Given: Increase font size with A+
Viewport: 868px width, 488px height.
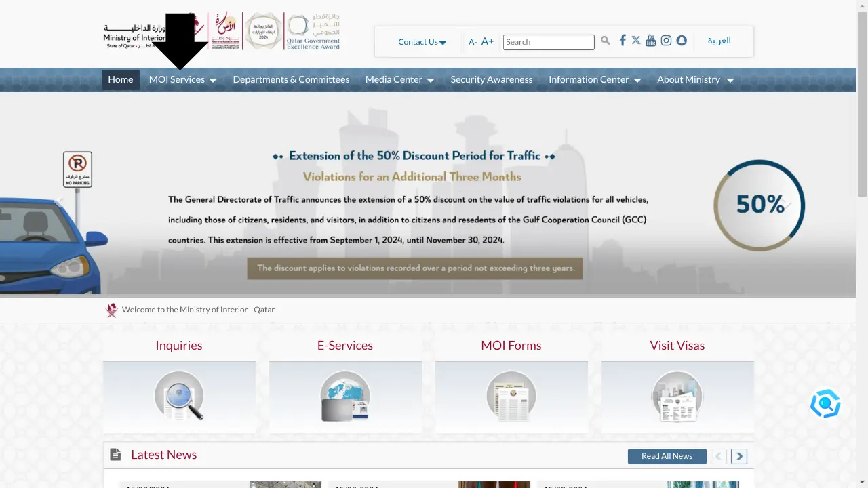Looking at the screenshot, I should click(x=488, y=42).
